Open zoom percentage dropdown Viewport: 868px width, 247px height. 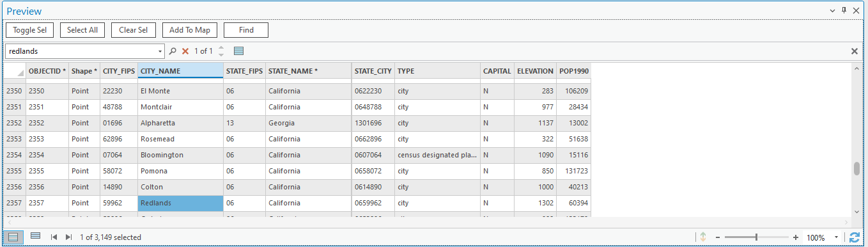tap(837, 237)
